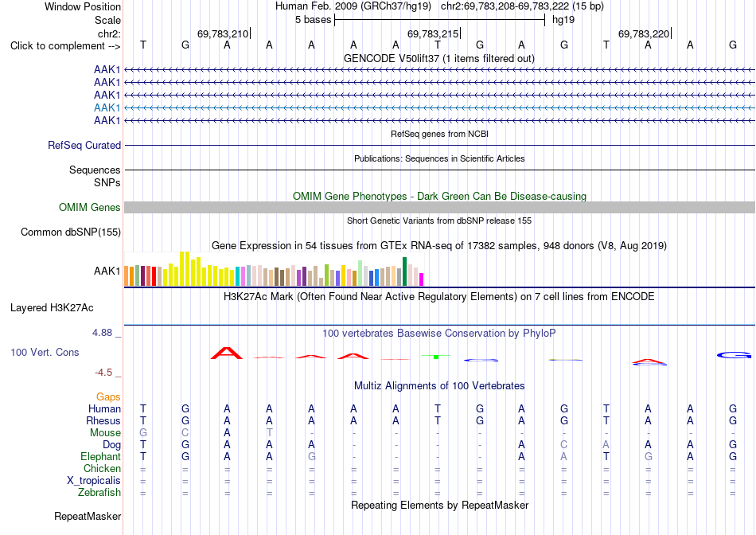
Task: Open the "Gene Expression in 54 tissues from GTEx" title
Action: click(x=439, y=245)
